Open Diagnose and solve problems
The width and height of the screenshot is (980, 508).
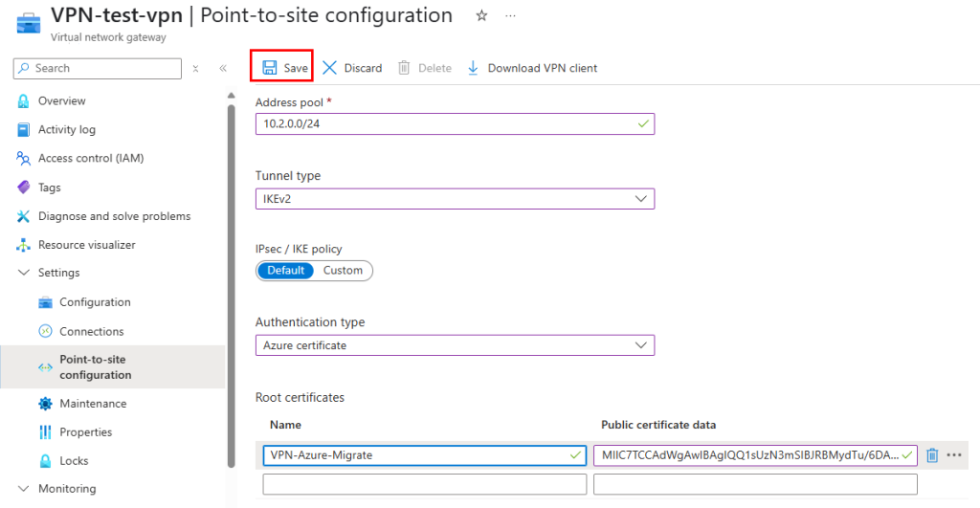(x=113, y=215)
